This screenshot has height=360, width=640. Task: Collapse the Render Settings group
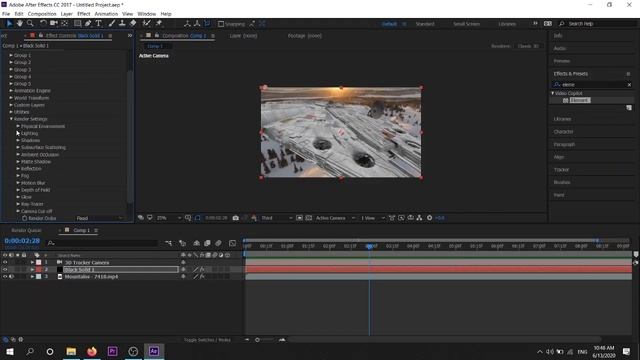coord(11,119)
